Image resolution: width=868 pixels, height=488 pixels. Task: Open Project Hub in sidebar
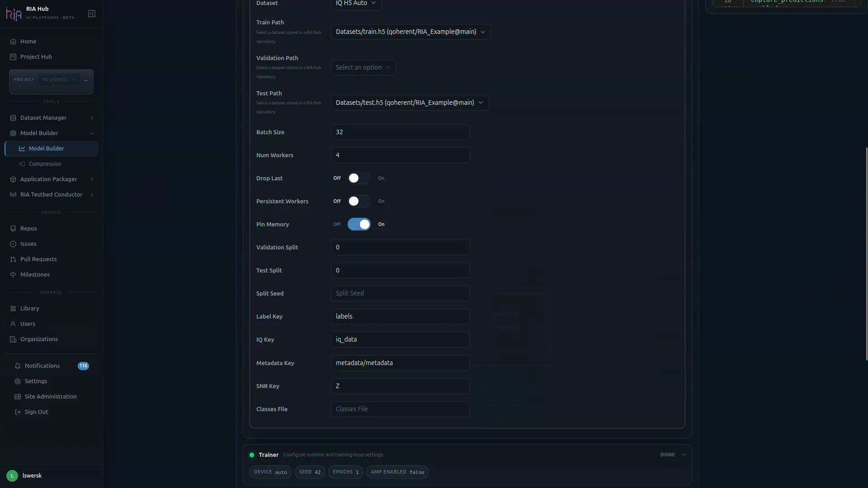(x=51, y=57)
